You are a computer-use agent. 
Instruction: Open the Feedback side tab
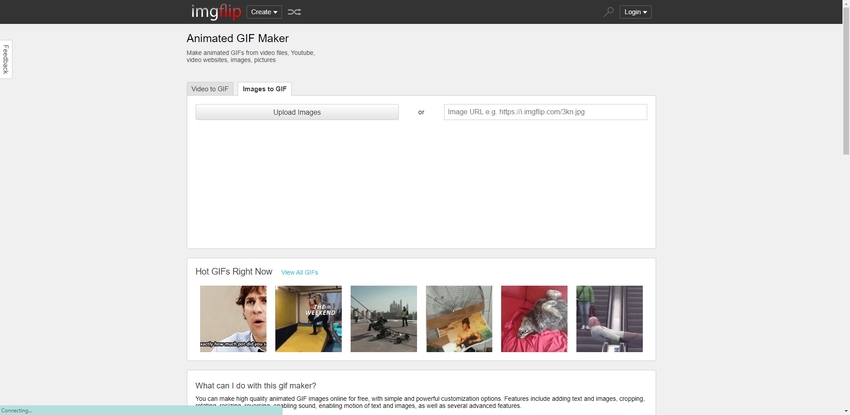click(x=5, y=59)
